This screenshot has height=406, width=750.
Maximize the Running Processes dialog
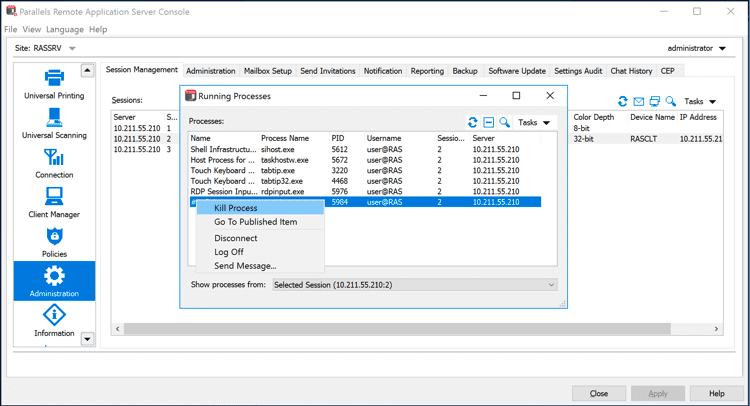tap(516, 96)
